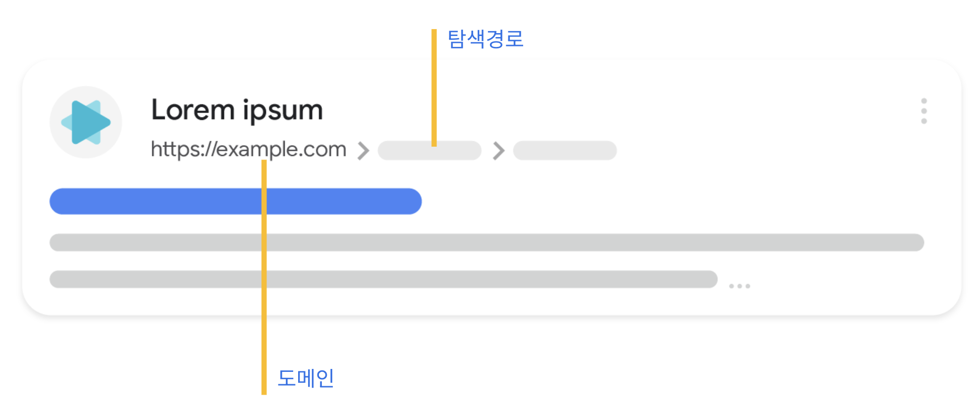Click the first gray snippet text line
The image size is (980, 403).
487,242
